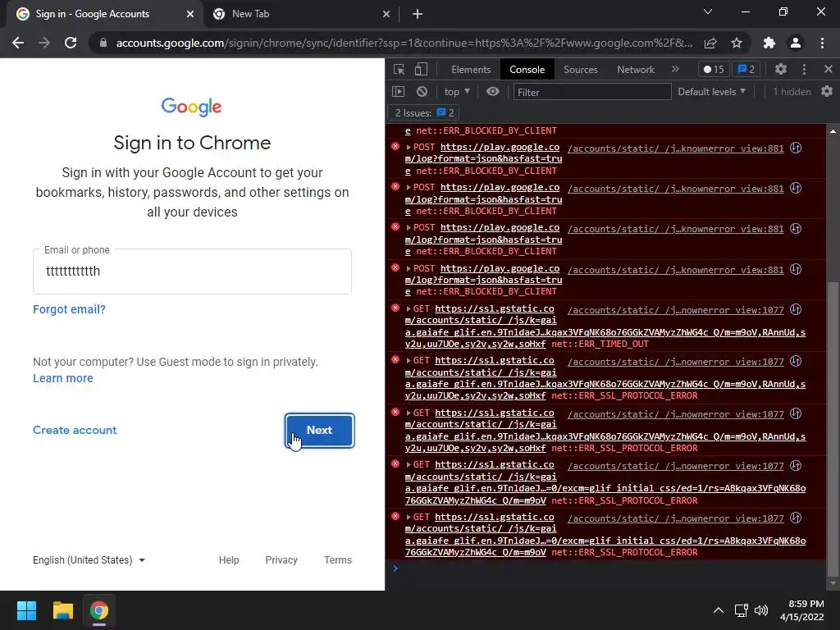Expand the last GET ERR_SSL_PROTOCOL_ERROR entry
The width and height of the screenshot is (840, 630).
409,518
